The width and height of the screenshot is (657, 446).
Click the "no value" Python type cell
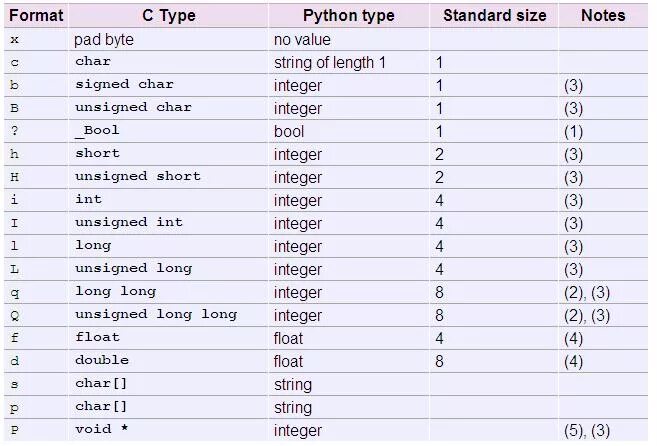click(x=302, y=40)
